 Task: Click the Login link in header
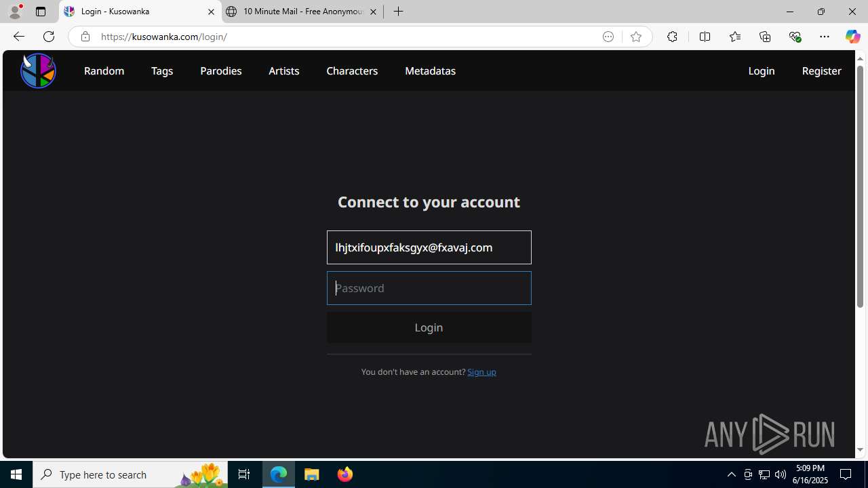click(761, 70)
